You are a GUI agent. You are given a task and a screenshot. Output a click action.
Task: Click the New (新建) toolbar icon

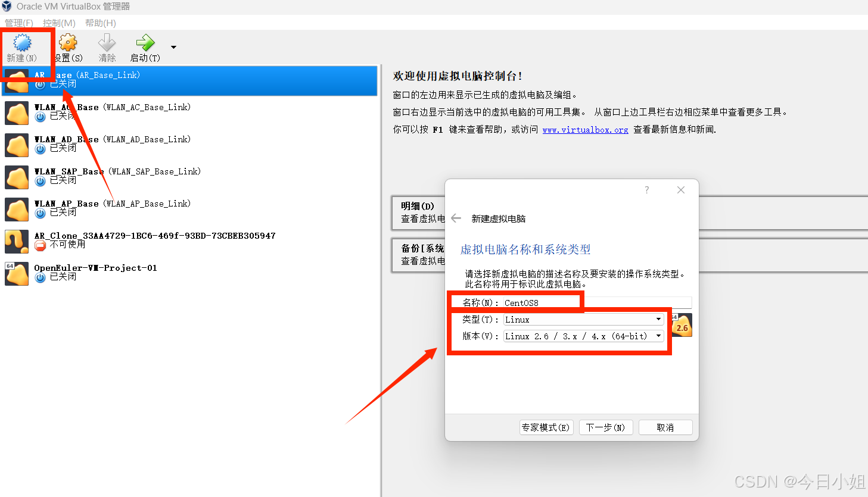tap(22, 43)
